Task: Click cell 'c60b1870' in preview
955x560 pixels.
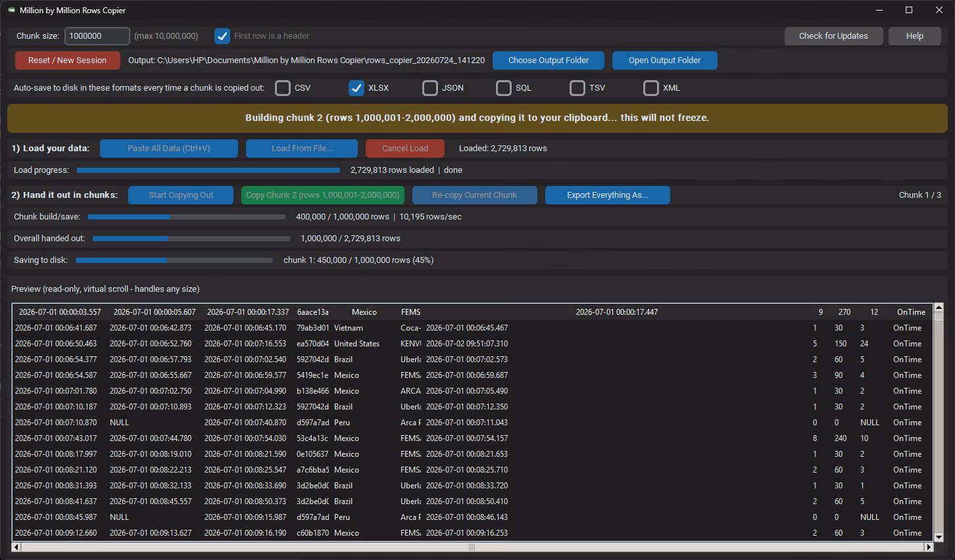Action: [313, 533]
